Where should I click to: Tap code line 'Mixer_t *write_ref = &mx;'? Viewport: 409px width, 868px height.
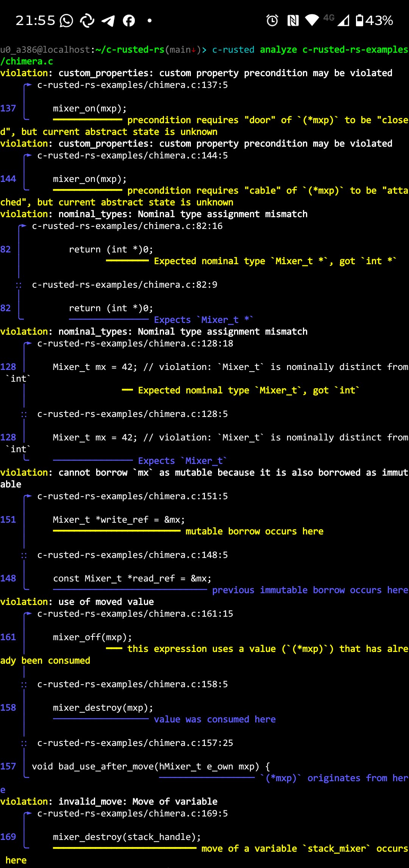119,520
